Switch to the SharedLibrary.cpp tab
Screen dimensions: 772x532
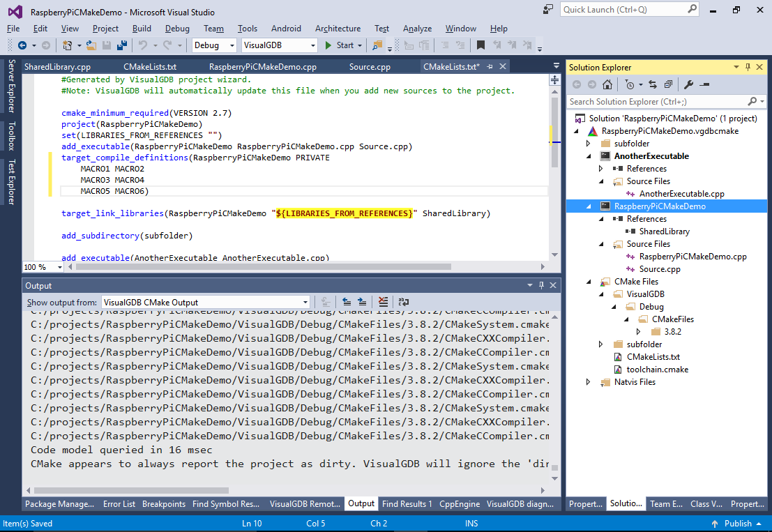pyautogui.click(x=58, y=66)
